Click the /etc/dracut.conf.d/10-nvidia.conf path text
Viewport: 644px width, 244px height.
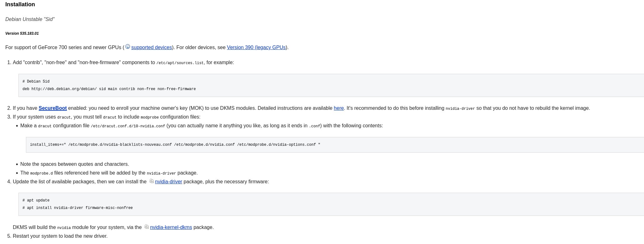tap(128, 126)
